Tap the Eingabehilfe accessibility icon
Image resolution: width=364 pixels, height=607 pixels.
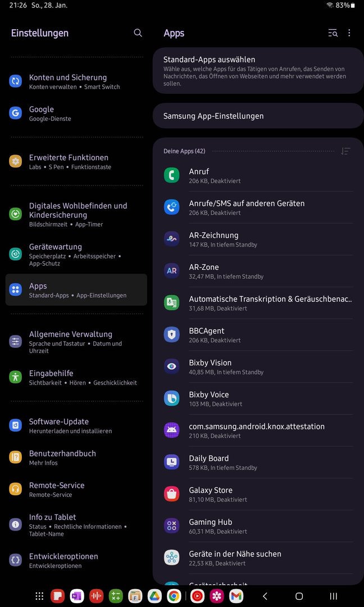coord(16,377)
